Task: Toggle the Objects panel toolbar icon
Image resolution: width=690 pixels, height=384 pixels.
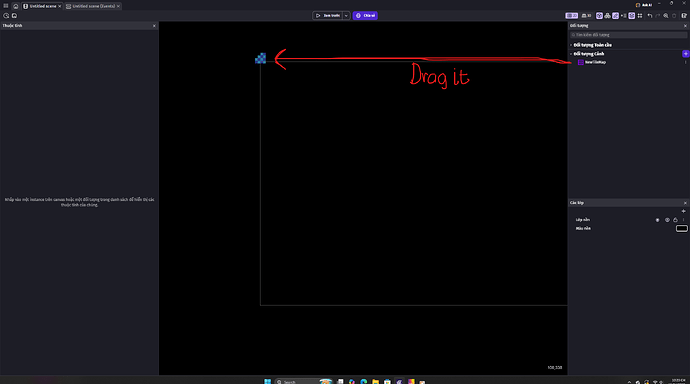Action: [x=599, y=16]
